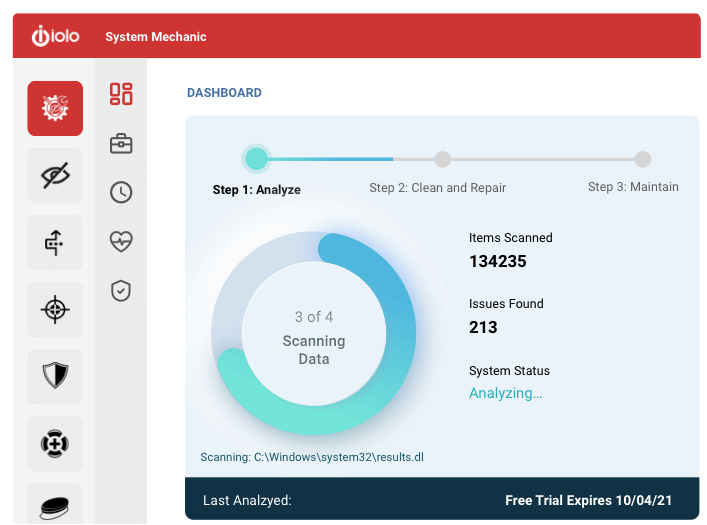Open the black shield sidebar icon
This screenshot has width=707, height=525.
coord(55,376)
